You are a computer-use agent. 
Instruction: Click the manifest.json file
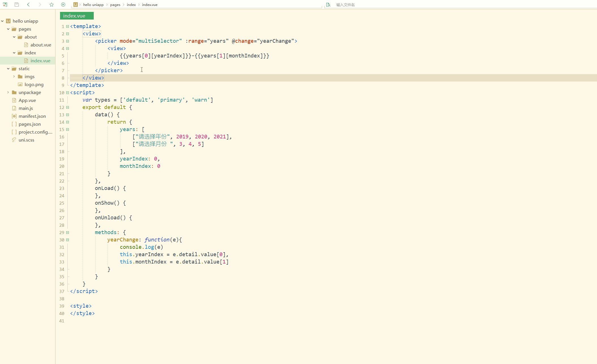click(32, 116)
